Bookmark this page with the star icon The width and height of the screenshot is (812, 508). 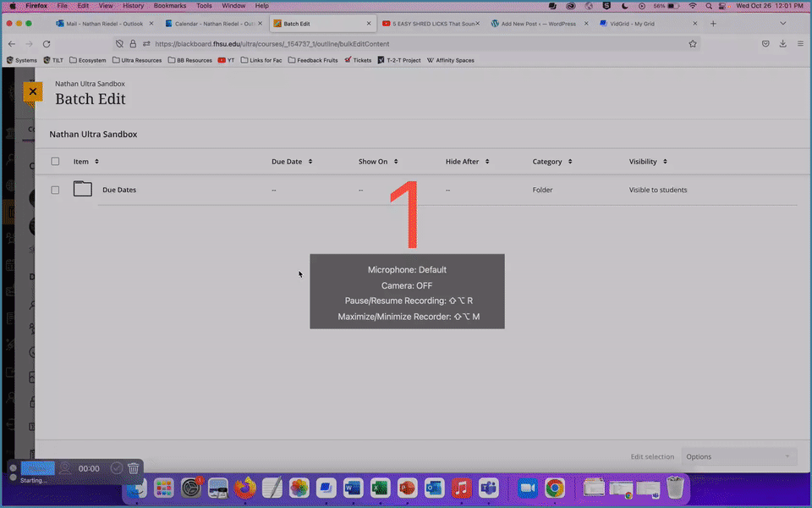click(x=693, y=44)
